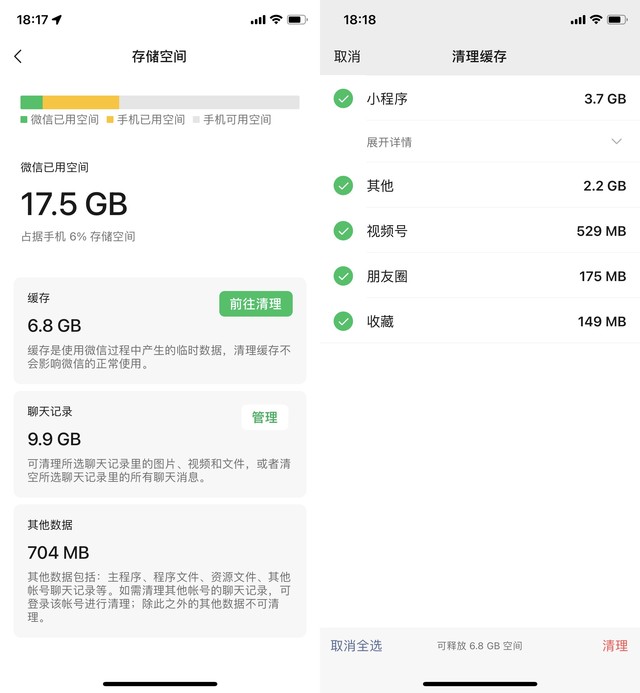This screenshot has height=693, width=640.
Task: Tap the battery icon on the storage screen
Action: pyautogui.click(x=297, y=19)
